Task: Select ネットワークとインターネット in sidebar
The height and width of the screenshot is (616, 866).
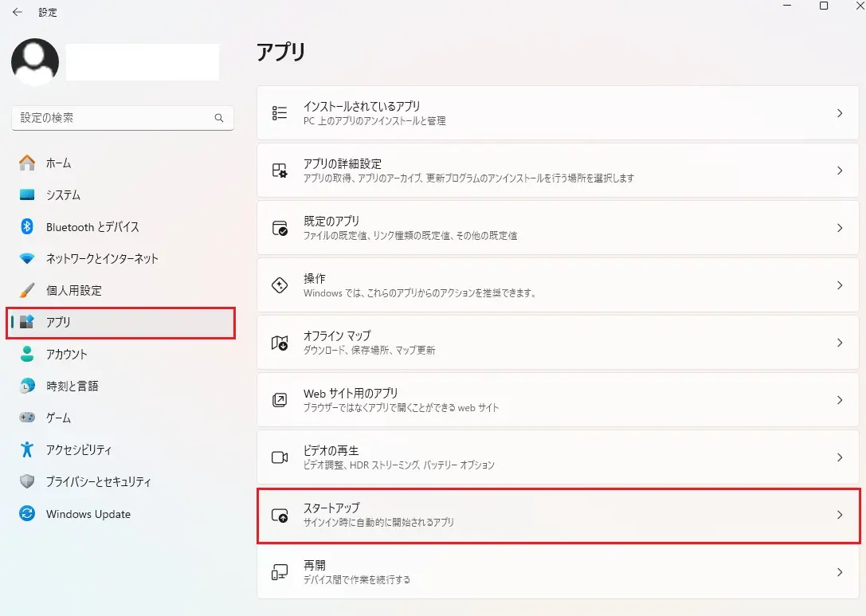Action: pos(102,258)
